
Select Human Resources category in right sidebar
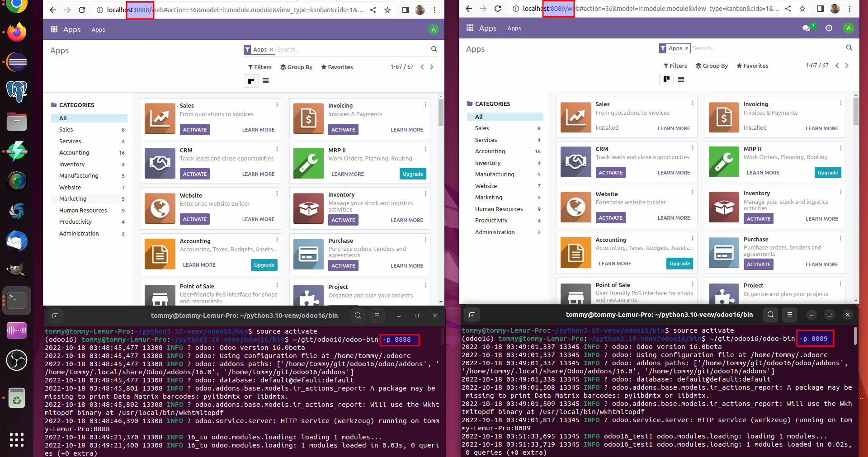point(499,209)
